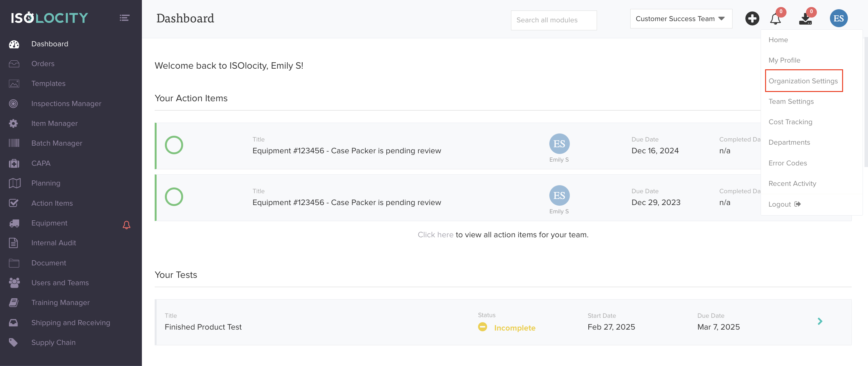This screenshot has width=868, height=366.
Task: Open Cost Tracking from the menu
Action: (790, 122)
